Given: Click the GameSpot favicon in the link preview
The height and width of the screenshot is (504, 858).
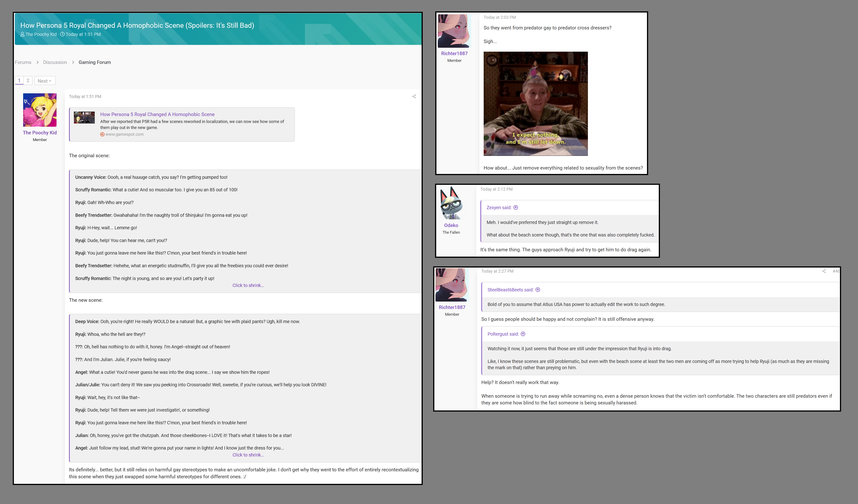Looking at the screenshot, I should [x=102, y=135].
